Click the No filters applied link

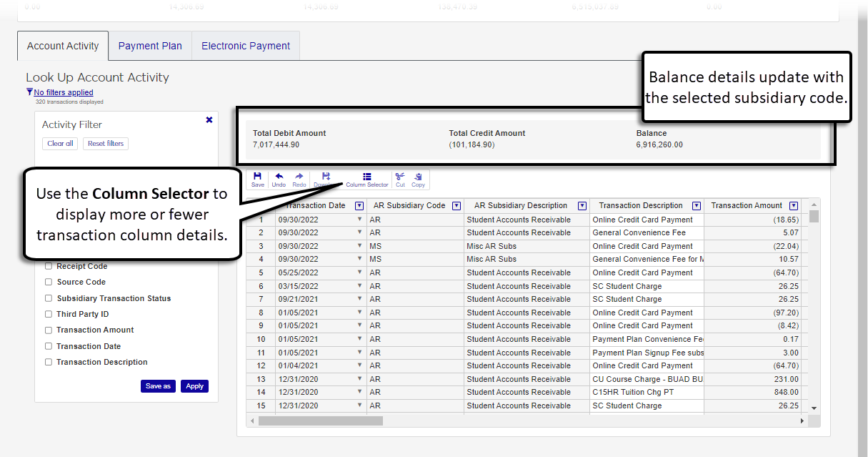click(63, 92)
